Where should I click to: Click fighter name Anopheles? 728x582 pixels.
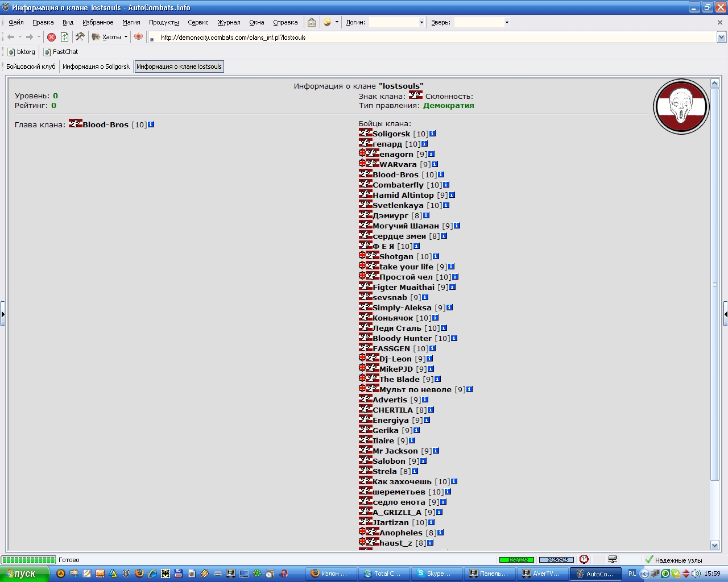pos(401,533)
